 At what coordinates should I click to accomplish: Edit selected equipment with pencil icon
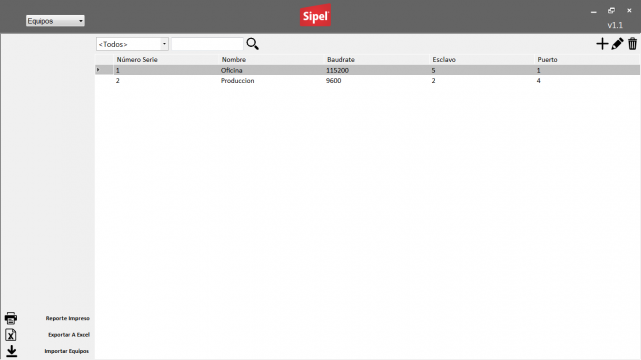coord(617,44)
